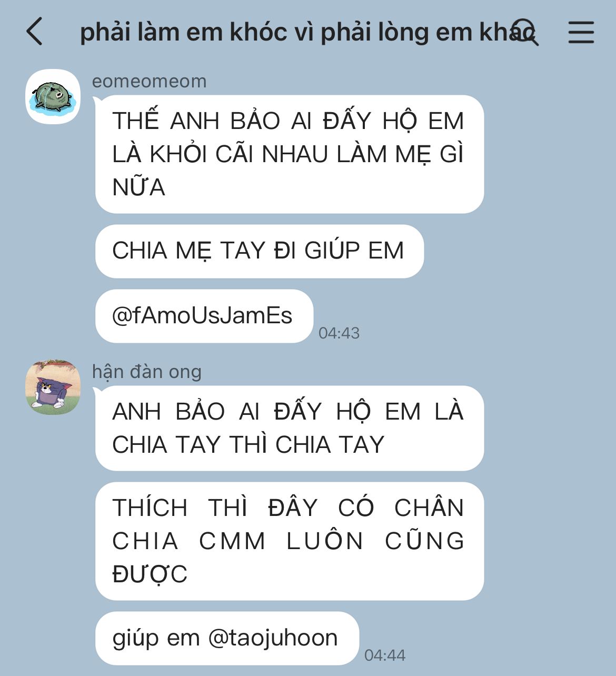Select the message starting 'THẾ ANH BẢO AI'
Screen dimensions: 616x676
(289, 154)
